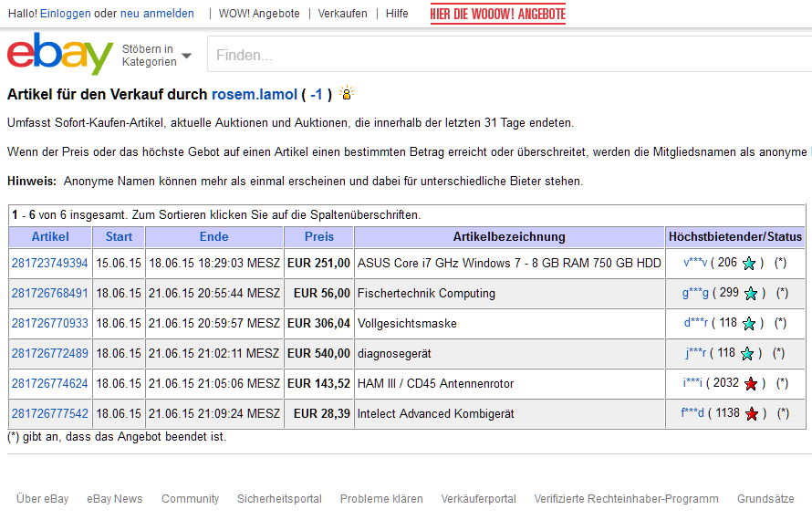812x520 pixels.
Task: Click the red WOOOW! Angebote banner
Action: click(x=498, y=14)
